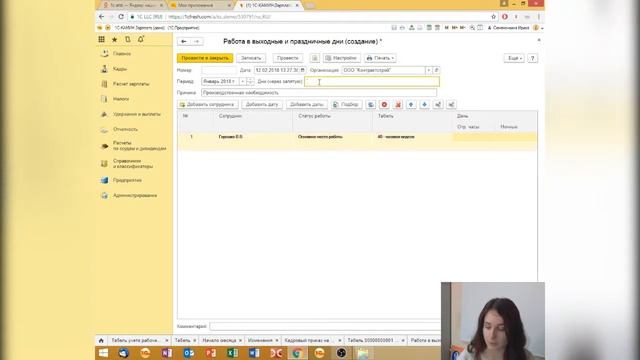Viewport: 640px width, 360px height.
Task: Select employee cell in row 1
Action: point(253,137)
